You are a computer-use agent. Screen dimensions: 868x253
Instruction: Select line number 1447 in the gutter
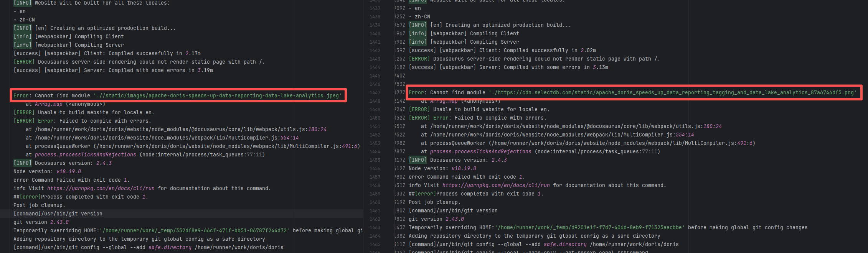pos(375,92)
